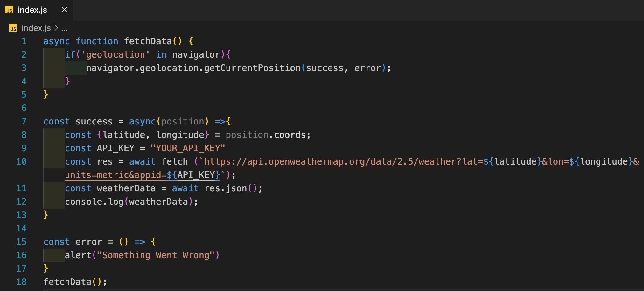The height and width of the screenshot is (291, 644).
Task: Click the JS icon in breadcrumb
Action: (x=13, y=28)
